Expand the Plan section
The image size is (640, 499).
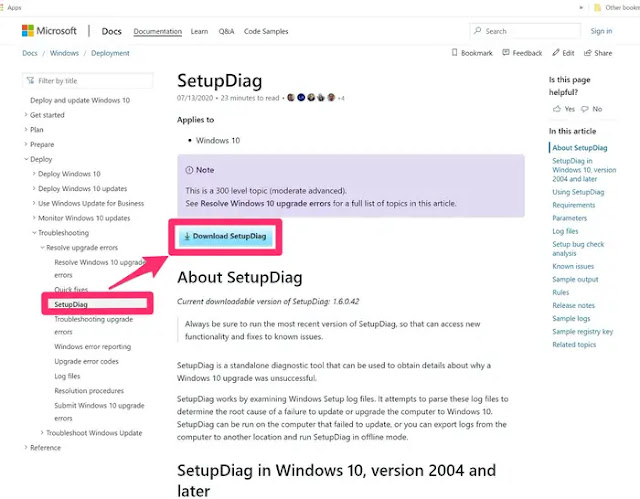pos(26,129)
